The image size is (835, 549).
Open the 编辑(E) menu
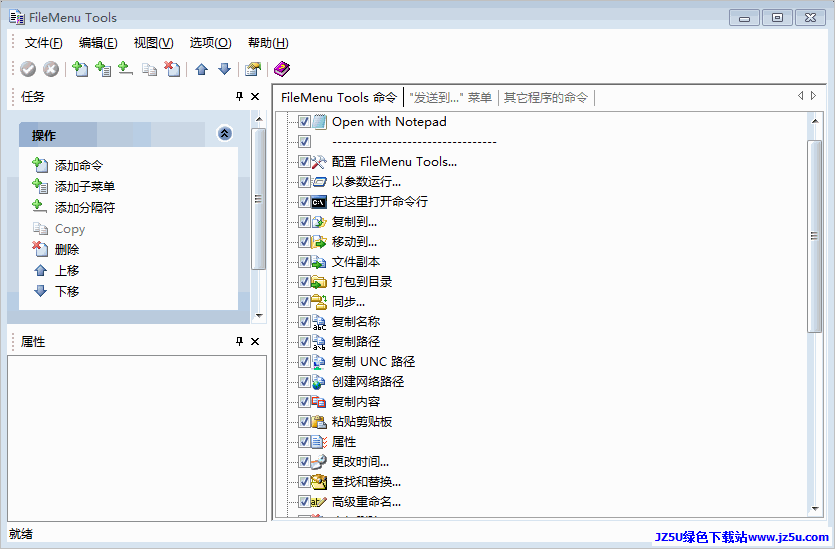(x=98, y=43)
